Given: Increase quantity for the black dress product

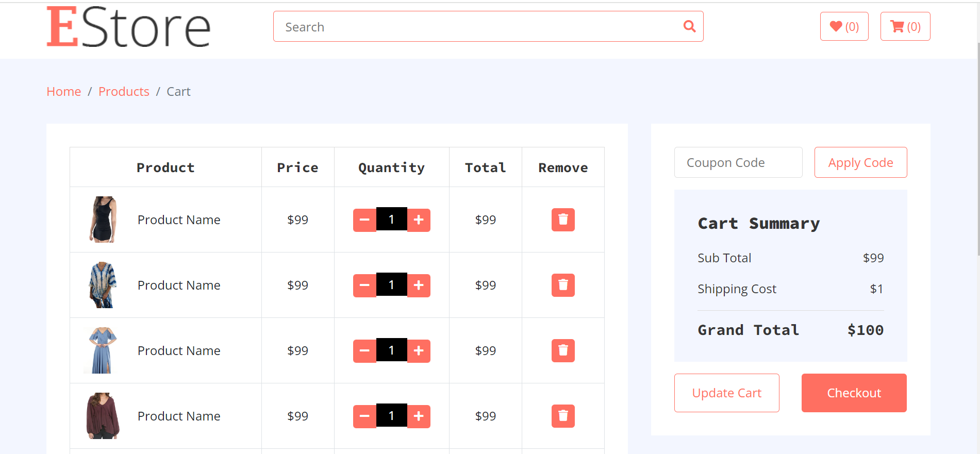Looking at the screenshot, I should tap(419, 220).
